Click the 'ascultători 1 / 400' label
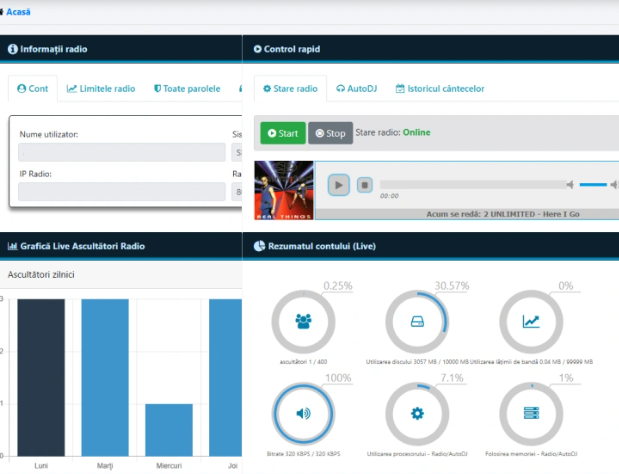 [303, 362]
